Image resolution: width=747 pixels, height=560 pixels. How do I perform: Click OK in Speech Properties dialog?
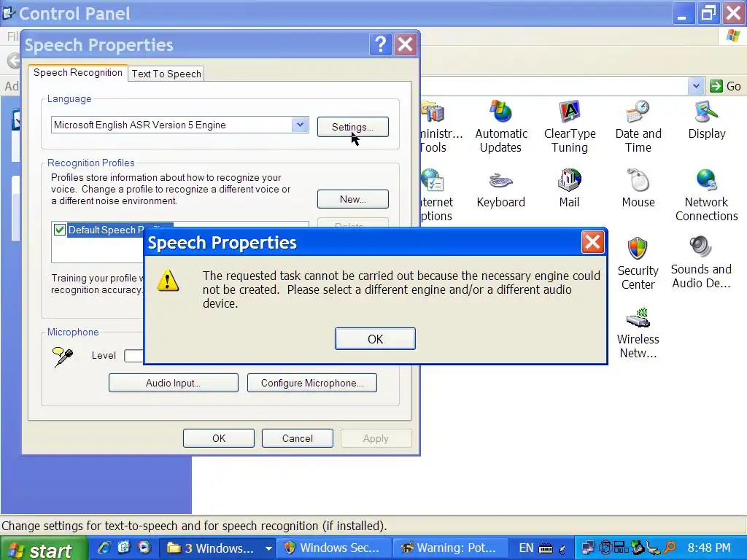click(x=219, y=438)
